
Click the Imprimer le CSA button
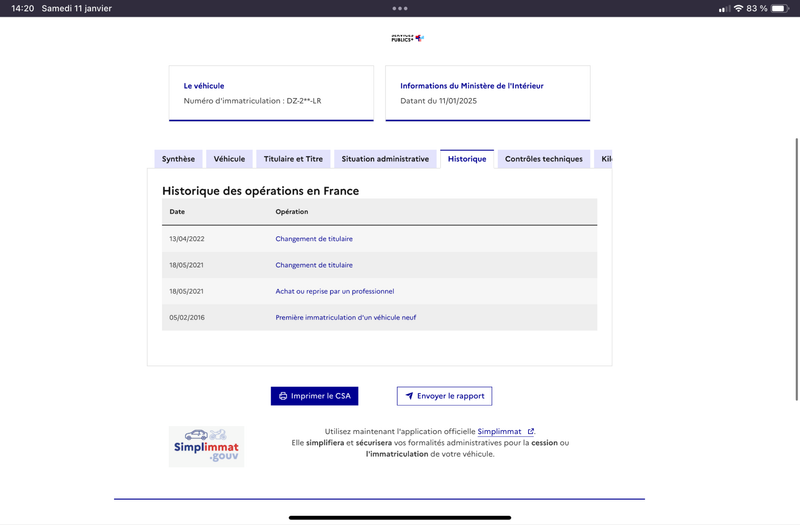click(314, 396)
